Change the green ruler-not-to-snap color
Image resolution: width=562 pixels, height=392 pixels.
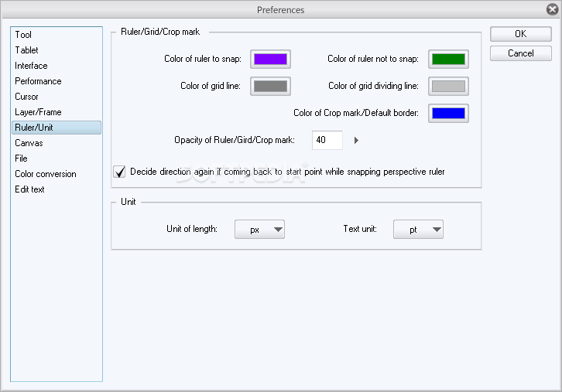pyautogui.click(x=448, y=59)
